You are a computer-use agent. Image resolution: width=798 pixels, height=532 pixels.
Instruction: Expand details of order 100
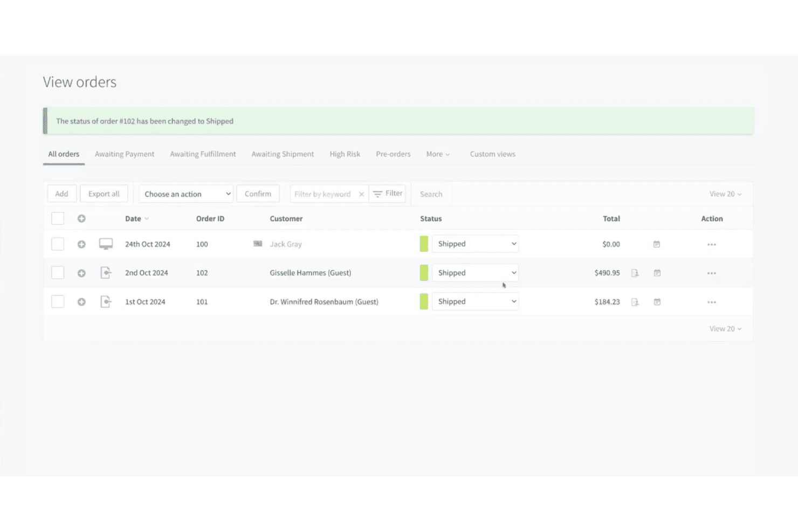[81, 244]
